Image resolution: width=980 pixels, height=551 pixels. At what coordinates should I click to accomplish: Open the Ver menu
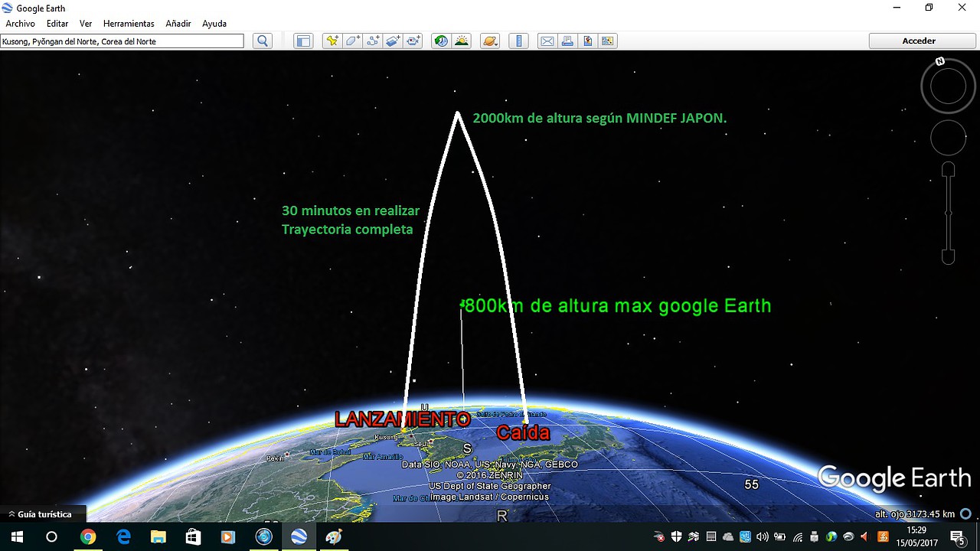(x=86, y=24)
